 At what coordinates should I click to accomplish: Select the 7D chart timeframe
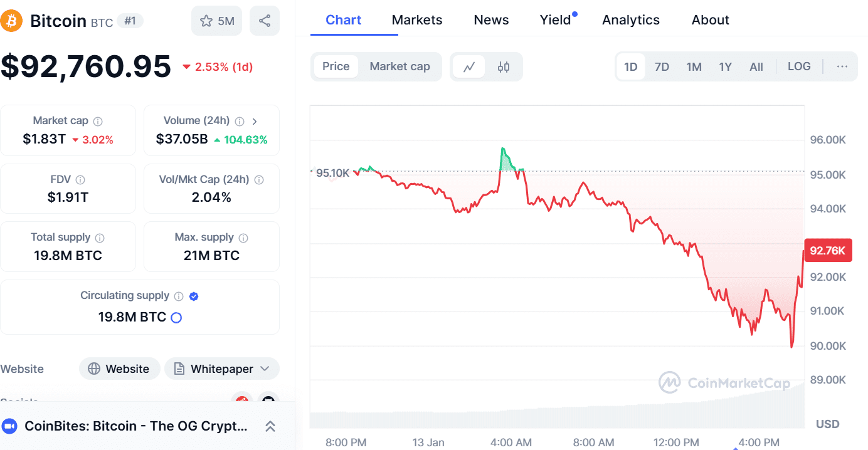coord(662,66)
